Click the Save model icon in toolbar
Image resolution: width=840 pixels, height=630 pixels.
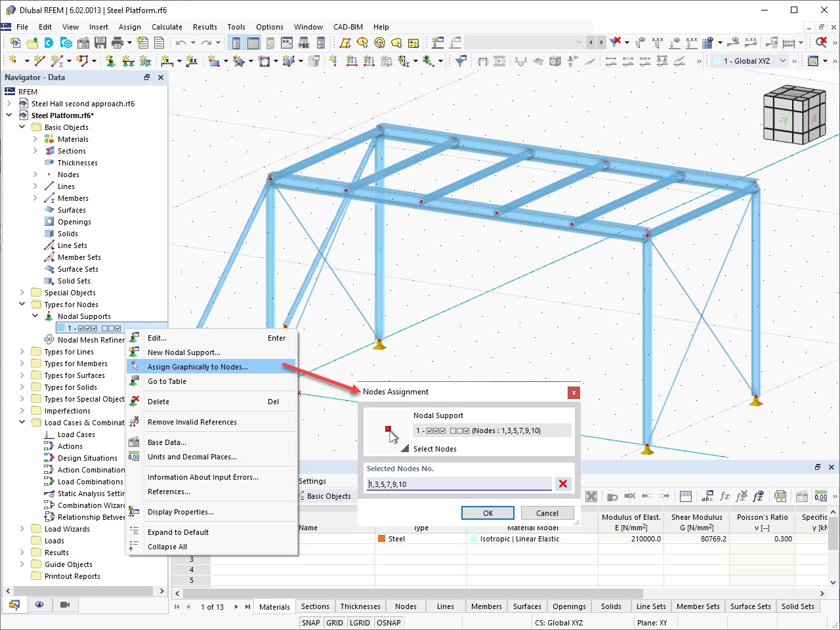coord(100,43)
